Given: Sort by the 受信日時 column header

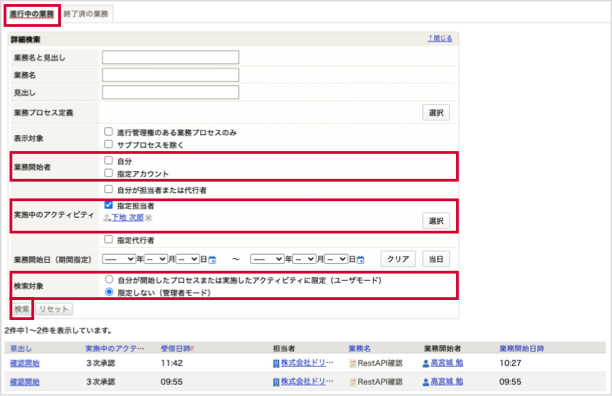Looking at the screenshot, I should (176, 349).
